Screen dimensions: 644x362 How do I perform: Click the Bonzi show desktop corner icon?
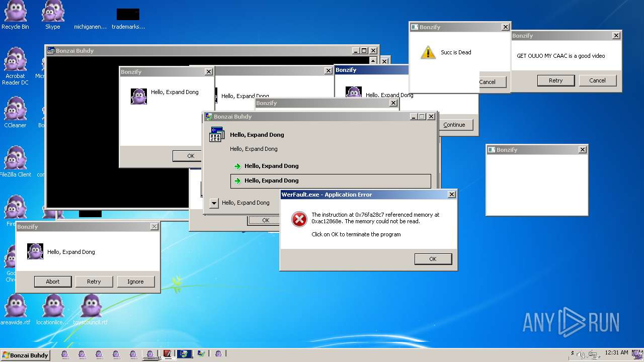638,354
